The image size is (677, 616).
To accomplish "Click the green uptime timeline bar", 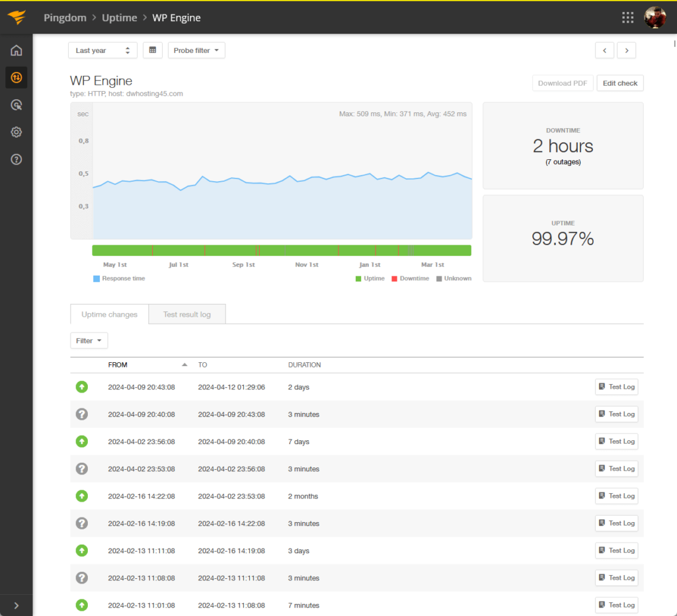I will click(282, 250).
